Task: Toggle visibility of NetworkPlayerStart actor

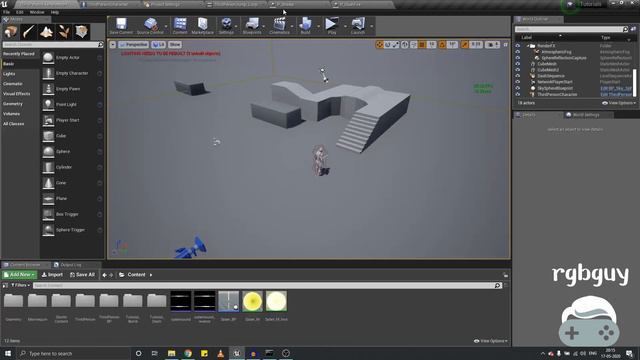Action: coord(518,82)
